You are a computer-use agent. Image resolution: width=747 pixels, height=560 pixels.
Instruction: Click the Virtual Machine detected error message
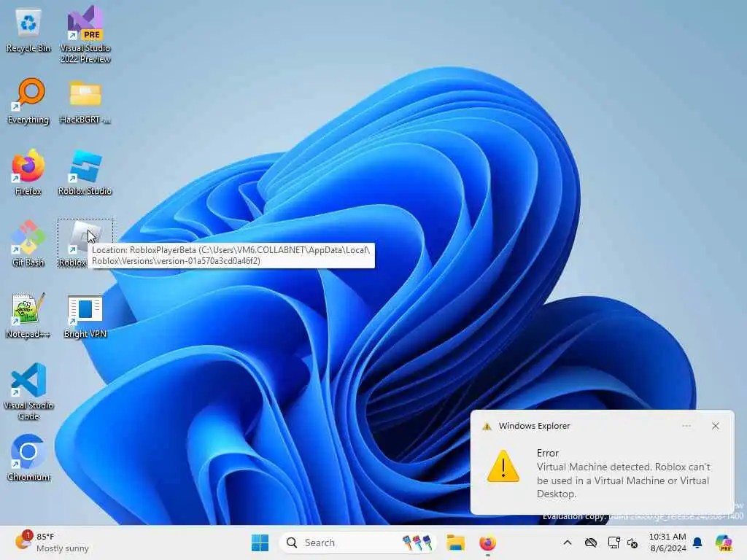[x=623, y=480]
